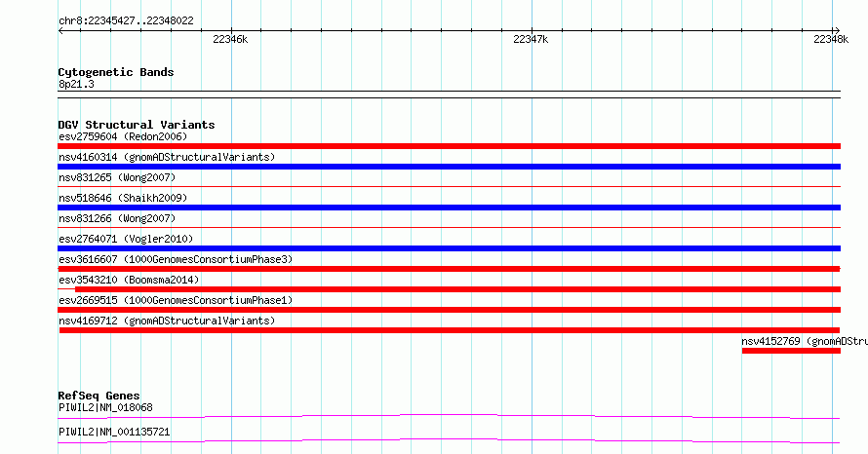Open esv3543210 (Boomsma2014) label
This screenshot has width=868, height=454.
click(129, 280)
